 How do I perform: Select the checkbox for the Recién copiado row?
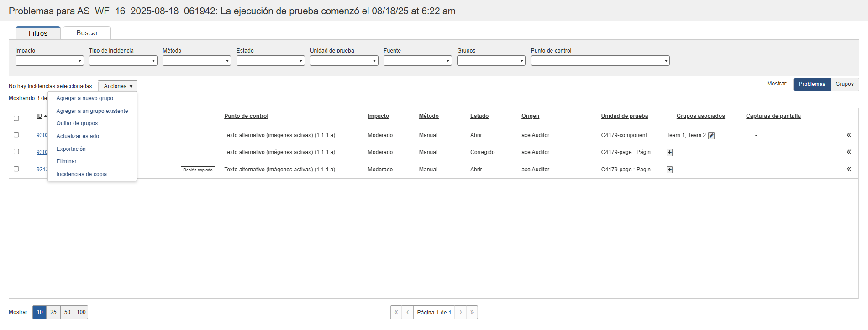click(16, 169)
